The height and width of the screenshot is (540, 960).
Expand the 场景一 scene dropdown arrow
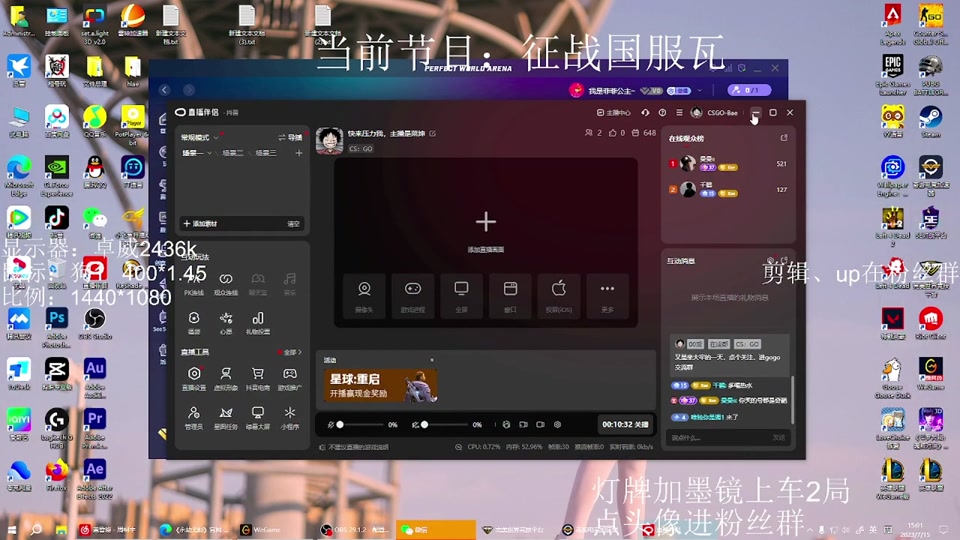[209, 152]
